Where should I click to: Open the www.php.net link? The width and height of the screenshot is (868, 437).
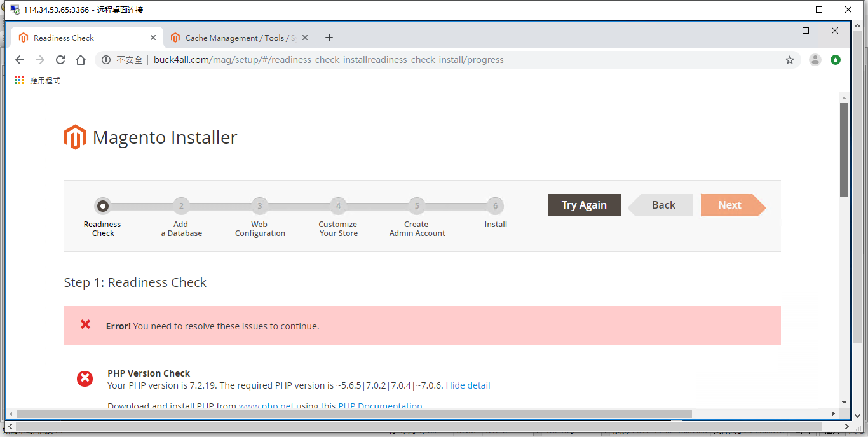[x=266, y=406]
